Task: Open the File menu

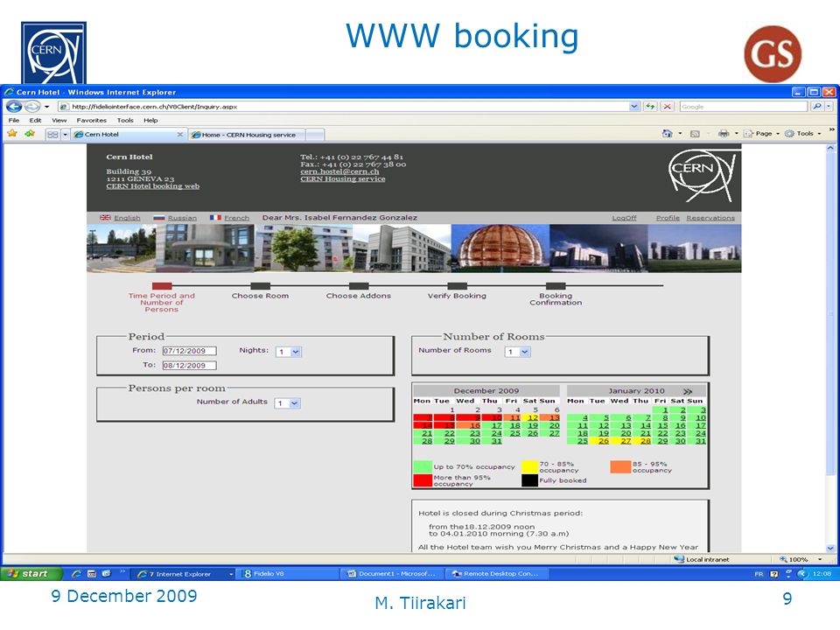Action: [x=14, y=120]
